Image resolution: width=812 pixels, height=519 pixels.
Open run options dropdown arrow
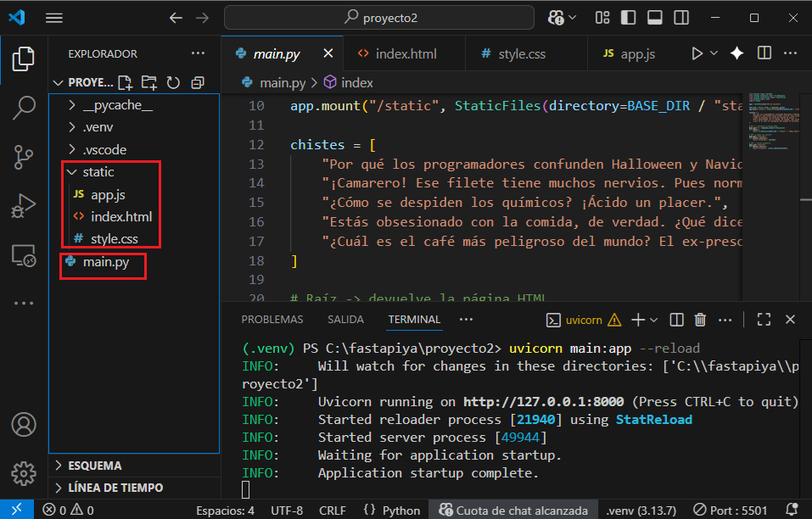click(714, 53)
